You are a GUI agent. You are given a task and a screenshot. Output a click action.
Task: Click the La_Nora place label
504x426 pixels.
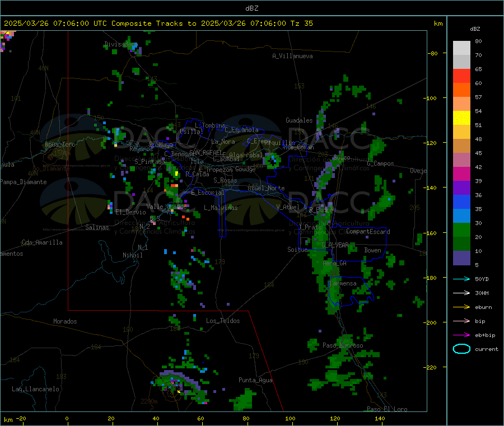223,142
